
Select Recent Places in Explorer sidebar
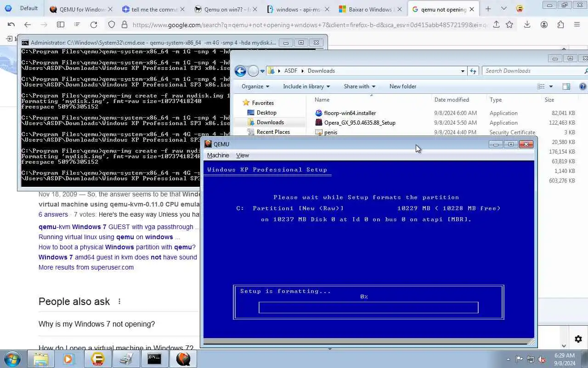(273, 132)
